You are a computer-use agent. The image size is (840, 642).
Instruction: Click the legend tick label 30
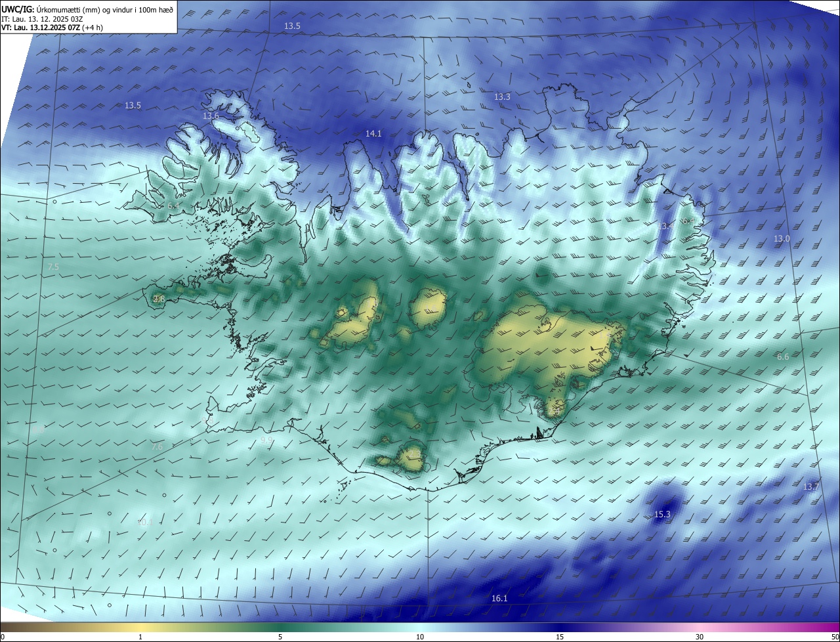click(x=700, y=637)
